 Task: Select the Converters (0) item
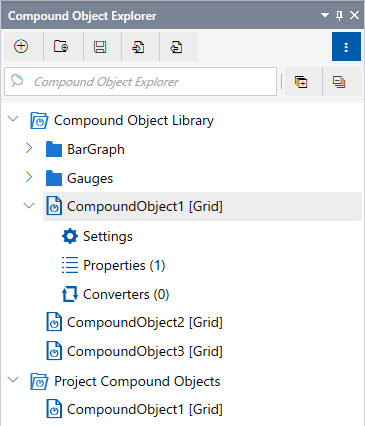click(x=115, y=294)
